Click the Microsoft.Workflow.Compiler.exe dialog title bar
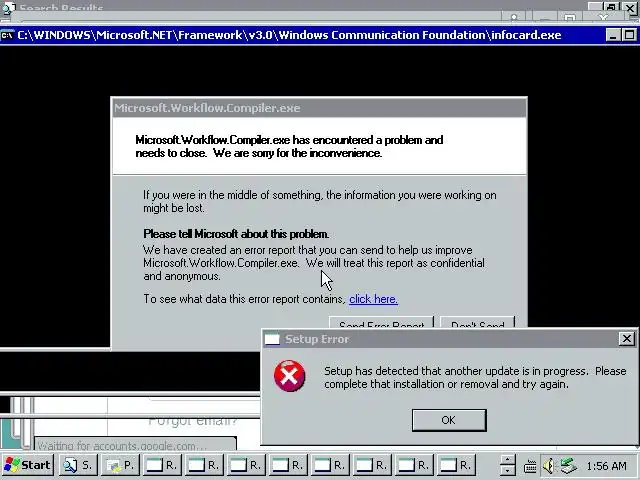Image resolution: width=640 pixels, height=480 pixels. (x=319, y=108)
